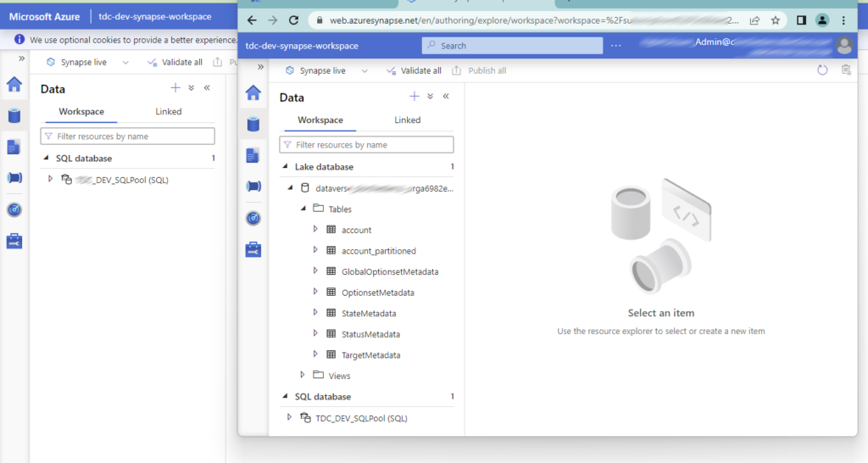This screenshot has height=463, width=868.
Task: Open browser profile avatar
Action: coord(822,20)
